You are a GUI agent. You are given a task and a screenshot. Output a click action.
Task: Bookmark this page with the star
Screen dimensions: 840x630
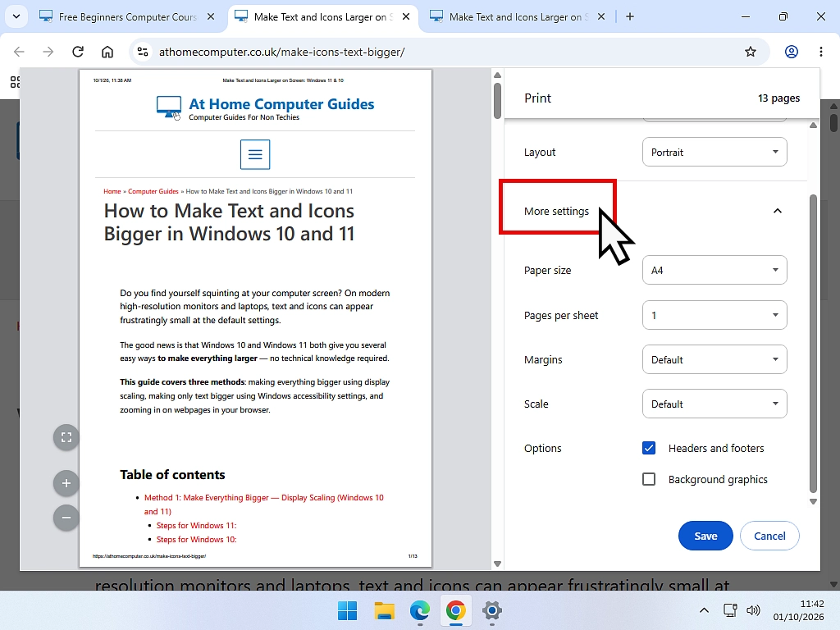(x=751, y=52)
